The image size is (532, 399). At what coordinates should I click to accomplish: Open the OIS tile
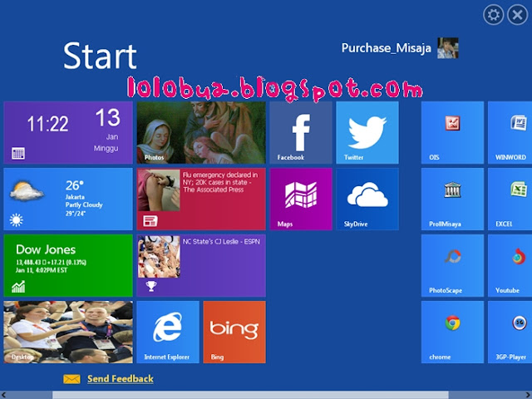tap(452, 133)
